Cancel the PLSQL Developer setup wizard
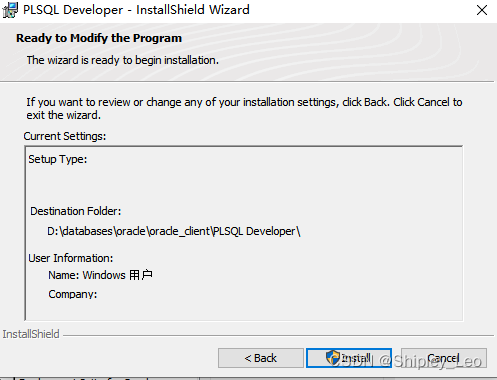The height and width of the screenshot is (380, 497). point(444,358)
